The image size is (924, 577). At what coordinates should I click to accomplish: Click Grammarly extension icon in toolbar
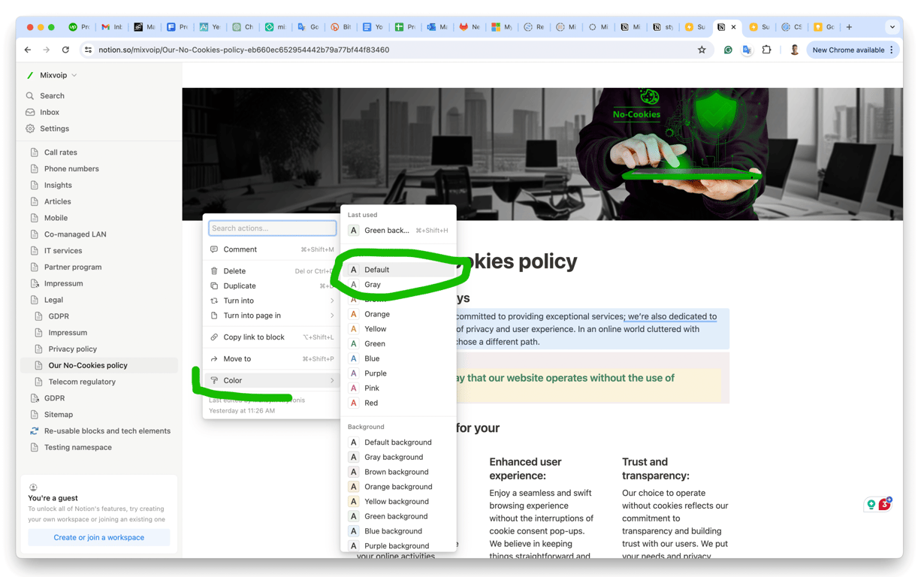pyautogui.click(x=727, y=50)
